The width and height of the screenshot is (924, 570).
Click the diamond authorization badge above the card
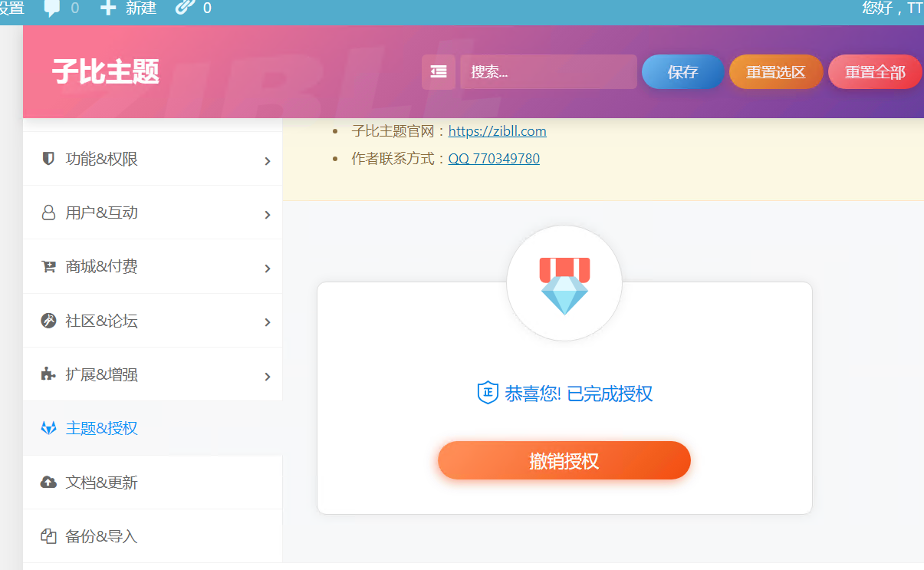click(x=564, y=282)
